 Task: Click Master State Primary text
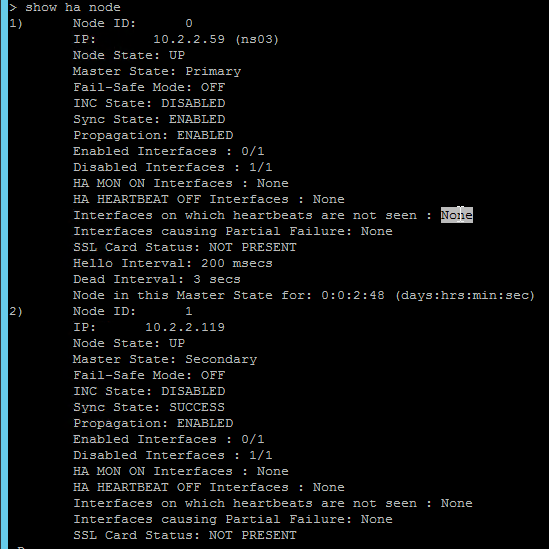point(157,71)
